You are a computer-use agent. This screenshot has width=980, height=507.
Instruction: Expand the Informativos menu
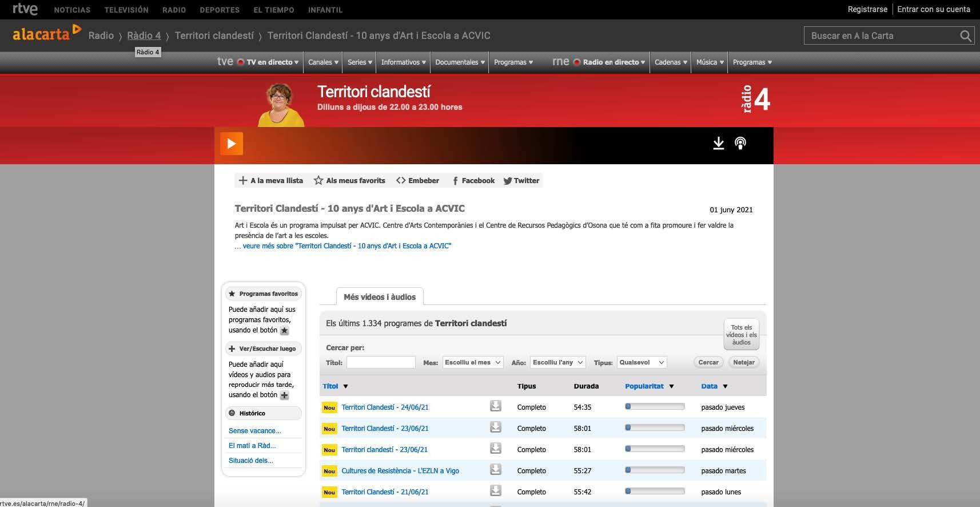pos(404,62)
